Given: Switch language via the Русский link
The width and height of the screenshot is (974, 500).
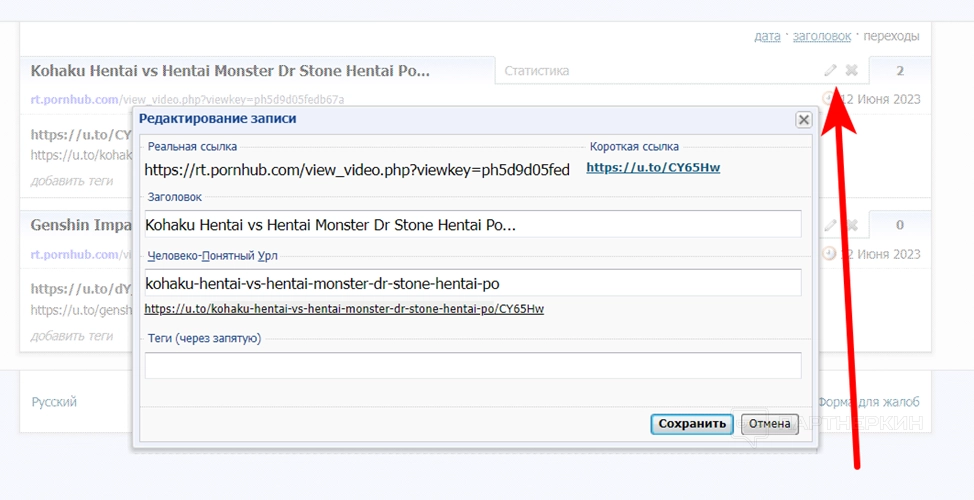Looking at the screenshot, I should pyautogui.click(x=54, y=402).
